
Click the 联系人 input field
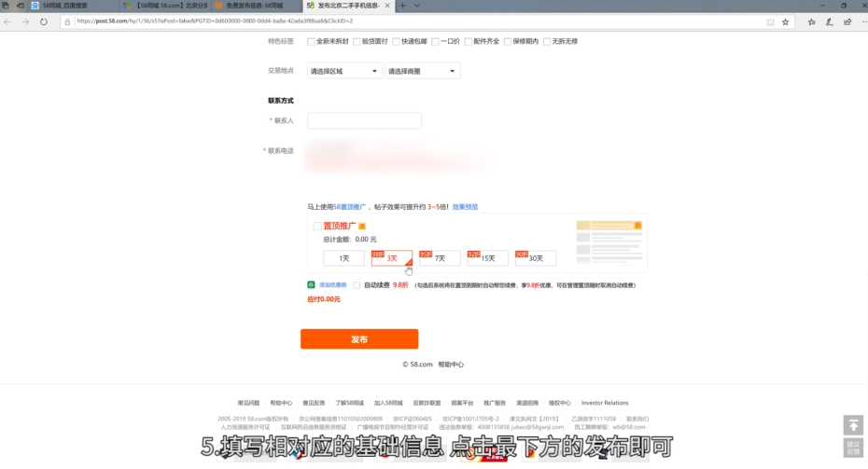364,120
